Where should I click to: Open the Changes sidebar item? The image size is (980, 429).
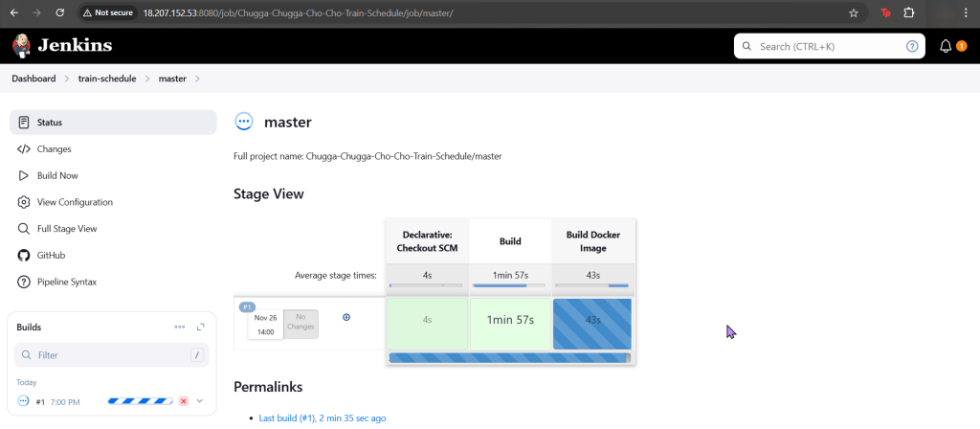[54, 149]
